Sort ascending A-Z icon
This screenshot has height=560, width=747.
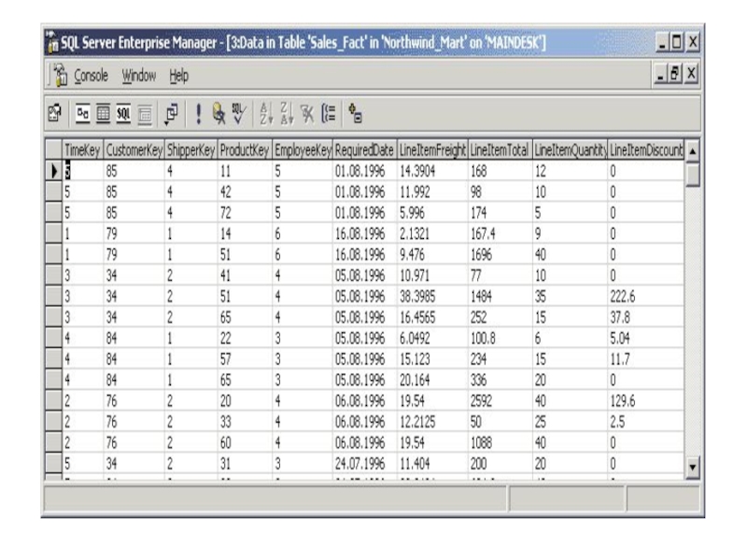(266, 114)
